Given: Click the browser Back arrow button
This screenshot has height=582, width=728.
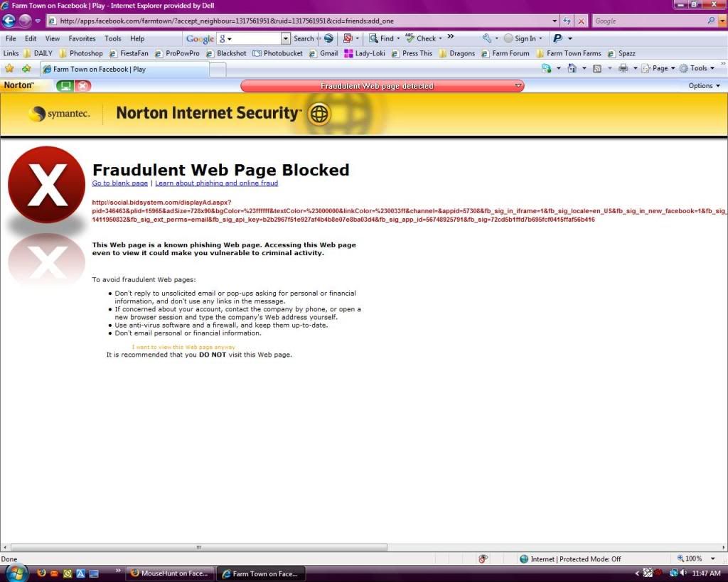Looking at the screenshot, I should (x=10, y=21).
